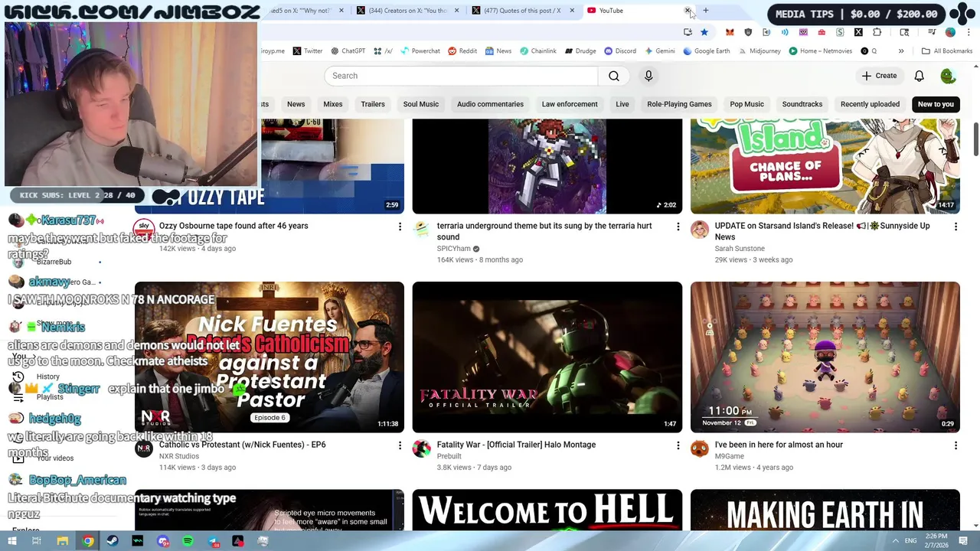Image resolution: width=980 pixels, height=551 pixels.
Task: Open the All Bookmarks folder
Action: coord(947,51)
